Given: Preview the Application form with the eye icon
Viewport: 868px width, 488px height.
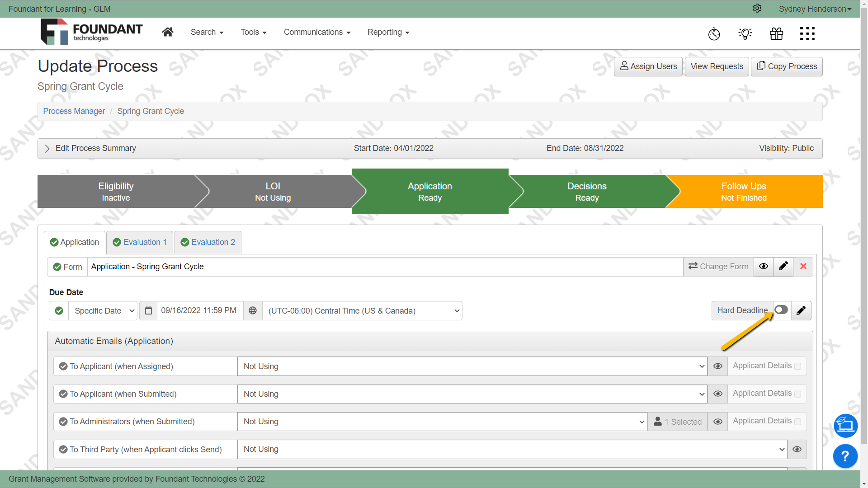Looking at the screenshot, I should [764, 267].
